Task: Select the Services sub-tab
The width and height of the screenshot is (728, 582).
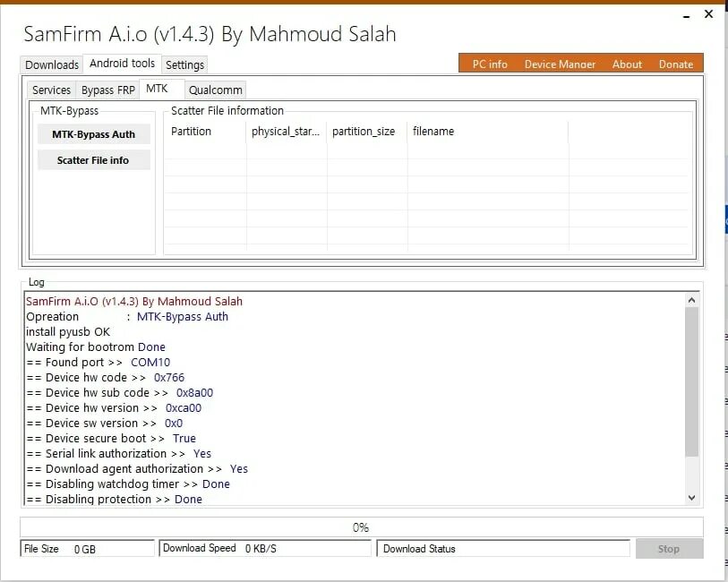Action: point(51,90)
